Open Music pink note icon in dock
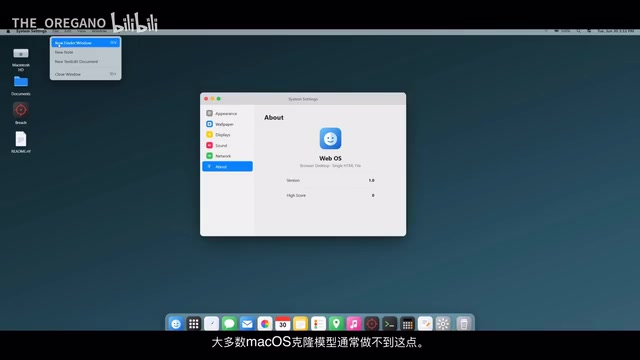The image size is (640, 360). click(x=354, y=324)
